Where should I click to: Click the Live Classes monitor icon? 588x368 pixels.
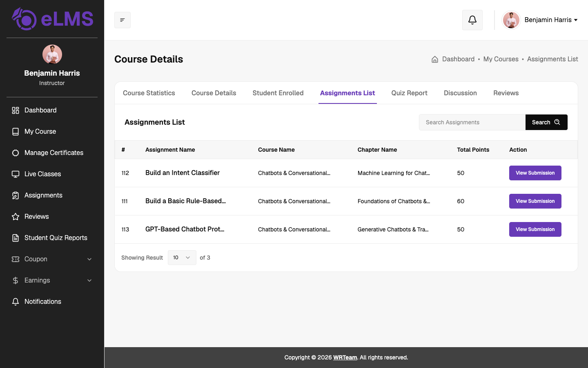[16, 174]
